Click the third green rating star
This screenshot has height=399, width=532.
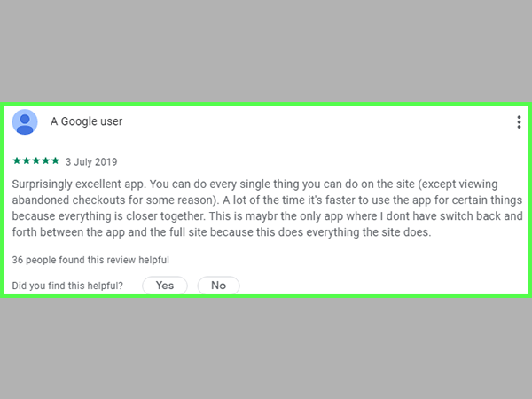coord(36,160)
